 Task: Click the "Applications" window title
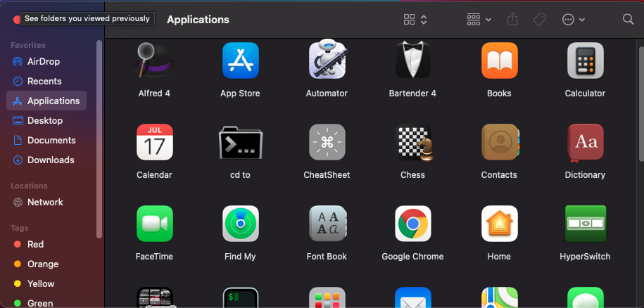[x=198, y=20]
